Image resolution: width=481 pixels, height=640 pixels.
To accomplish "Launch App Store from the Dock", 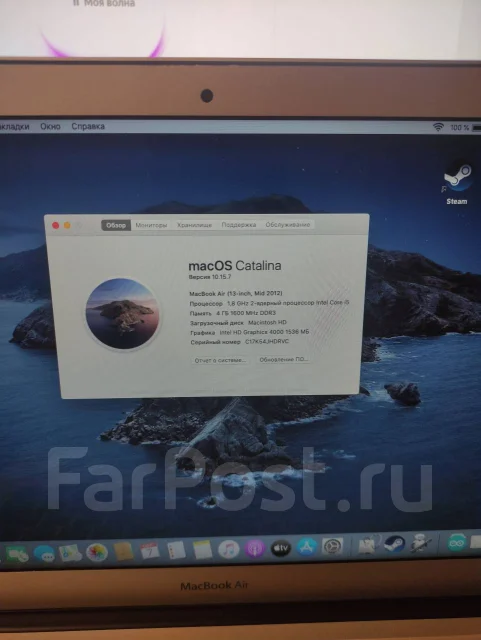I will [x=307, y=547].
